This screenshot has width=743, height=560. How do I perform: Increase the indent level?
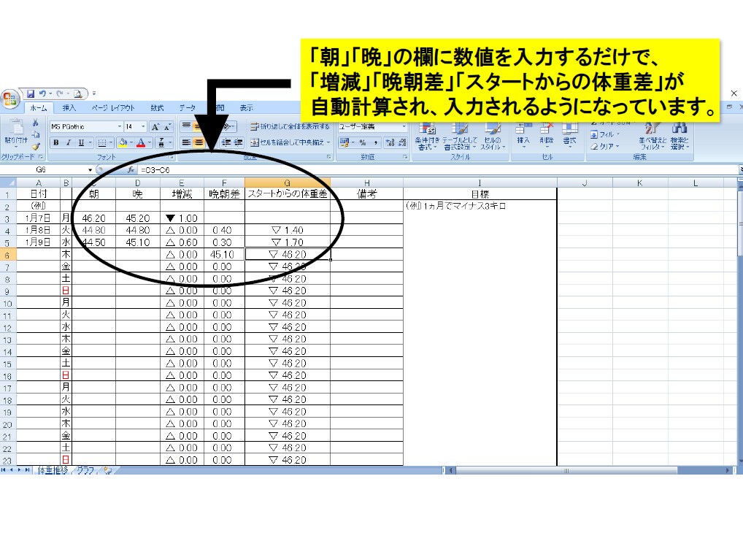pos(239,142)
